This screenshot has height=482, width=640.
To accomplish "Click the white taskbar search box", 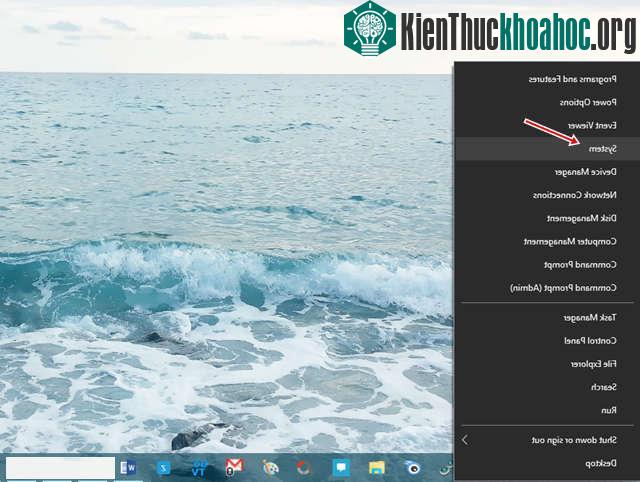I will [x=60, y=468].
